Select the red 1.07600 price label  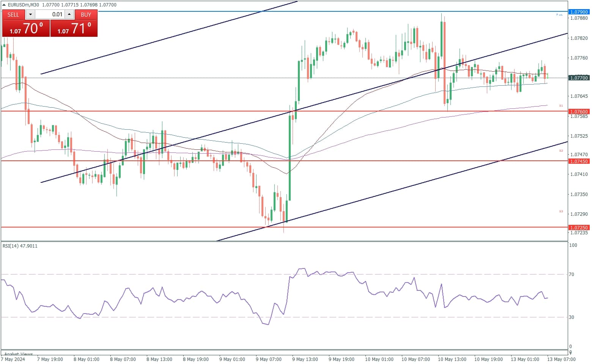pos(579,111)
